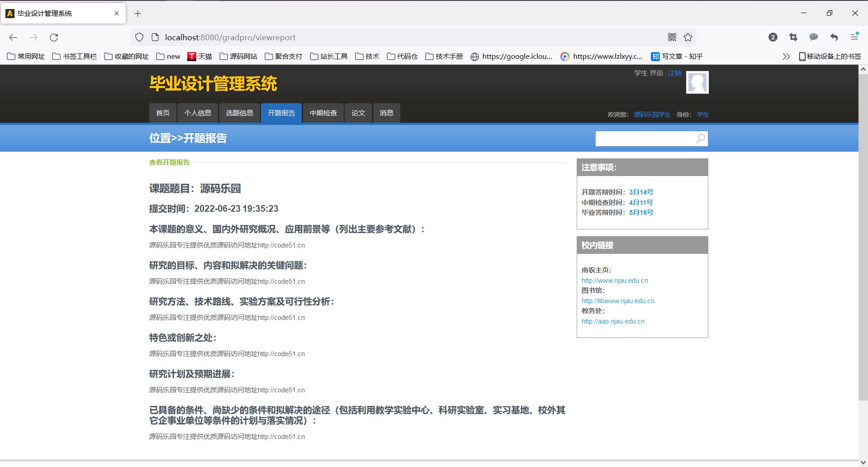Screen dimensions: 868x467
Task: Open the https://google.iclou... bookmark
Action: (x=511, y=57)
